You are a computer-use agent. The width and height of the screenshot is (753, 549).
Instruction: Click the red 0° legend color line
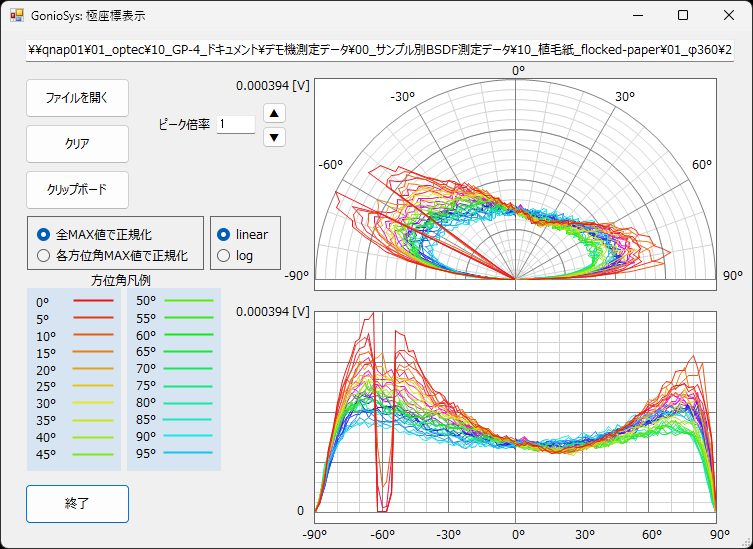93,300
